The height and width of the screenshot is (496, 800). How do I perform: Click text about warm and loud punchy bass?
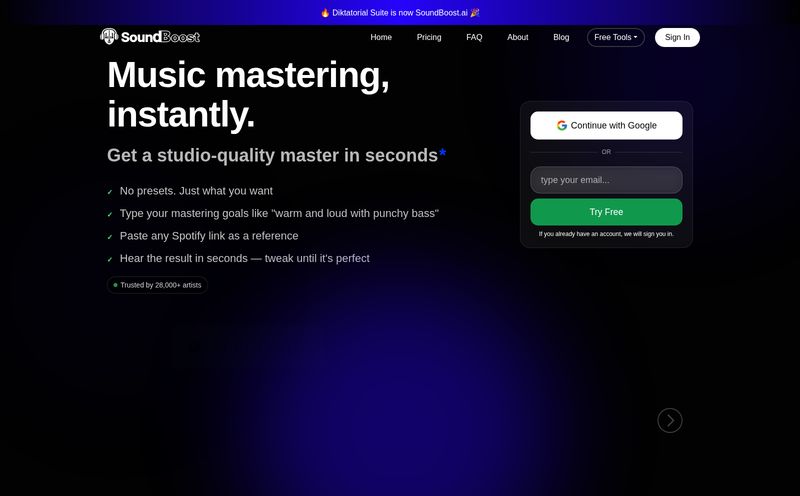pos(279,213)
